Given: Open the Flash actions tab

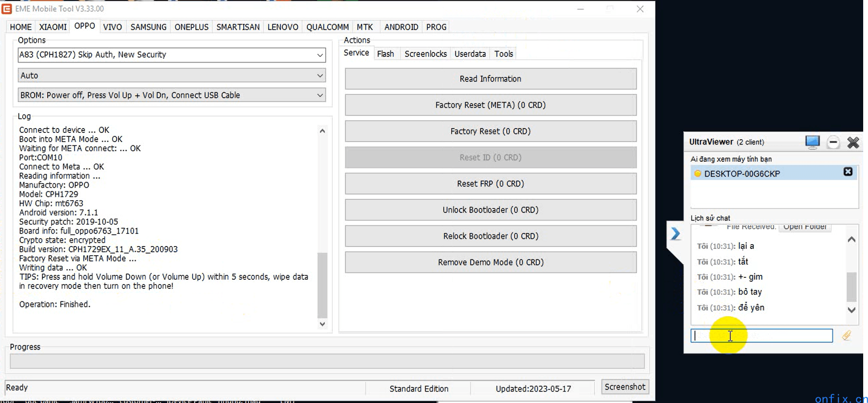Looking at the screenshot, I should [x=385, y=54].
